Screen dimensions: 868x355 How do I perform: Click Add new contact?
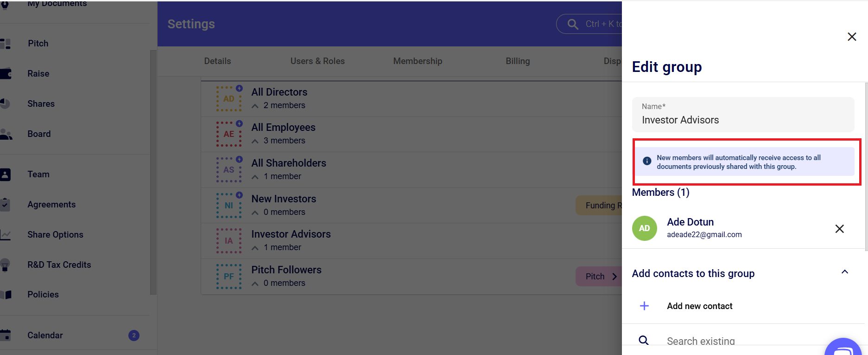[699, 306]
